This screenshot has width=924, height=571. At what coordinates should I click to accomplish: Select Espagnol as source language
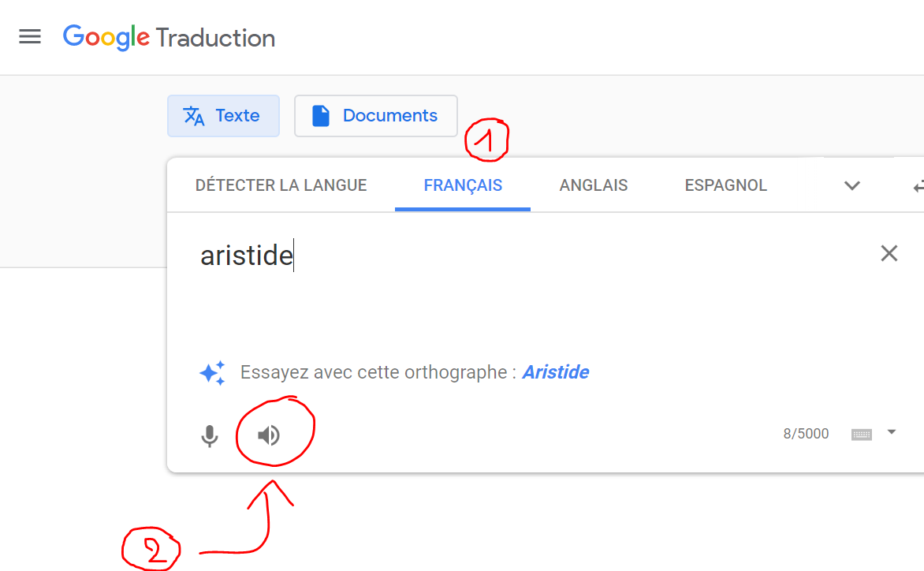point(726,185)
